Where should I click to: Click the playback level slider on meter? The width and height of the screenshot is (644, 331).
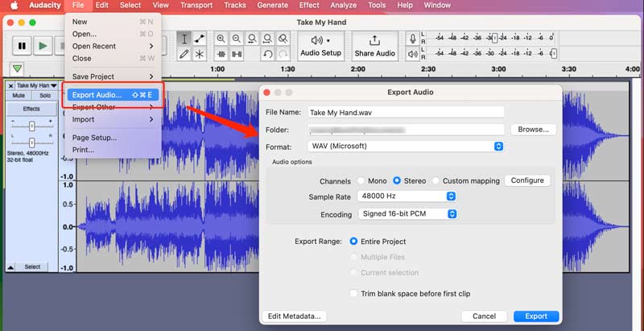(554, 53)
